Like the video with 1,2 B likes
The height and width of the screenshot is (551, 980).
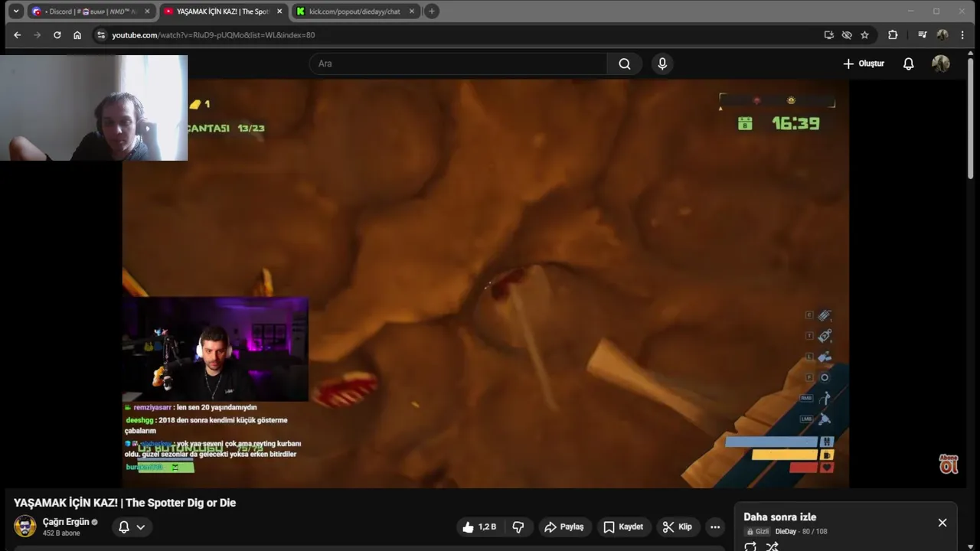coord(479,527)
